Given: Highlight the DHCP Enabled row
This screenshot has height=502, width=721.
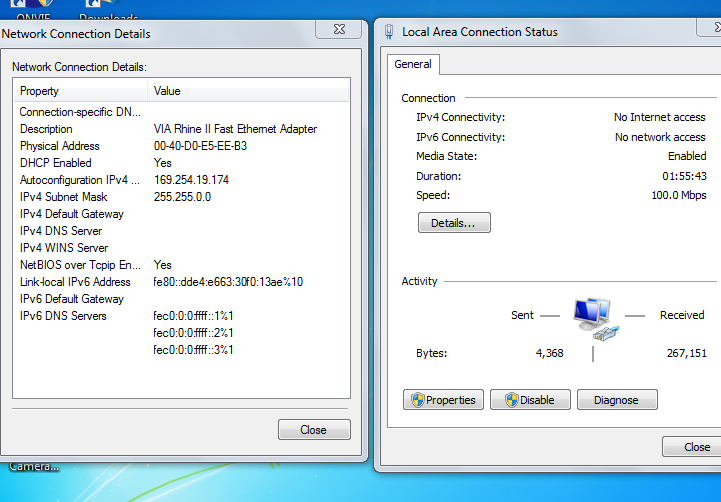Looking at the screenshot, I should (x=56, y=163).
